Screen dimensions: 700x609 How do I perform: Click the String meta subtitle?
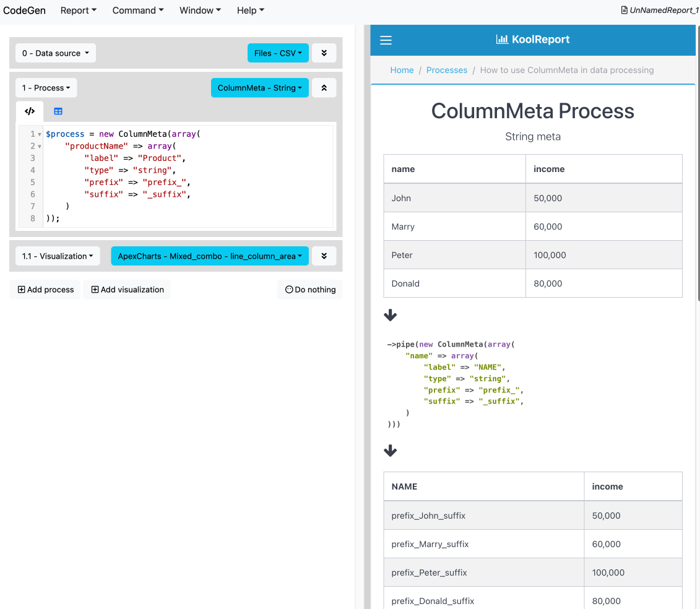tap(533, 137)
